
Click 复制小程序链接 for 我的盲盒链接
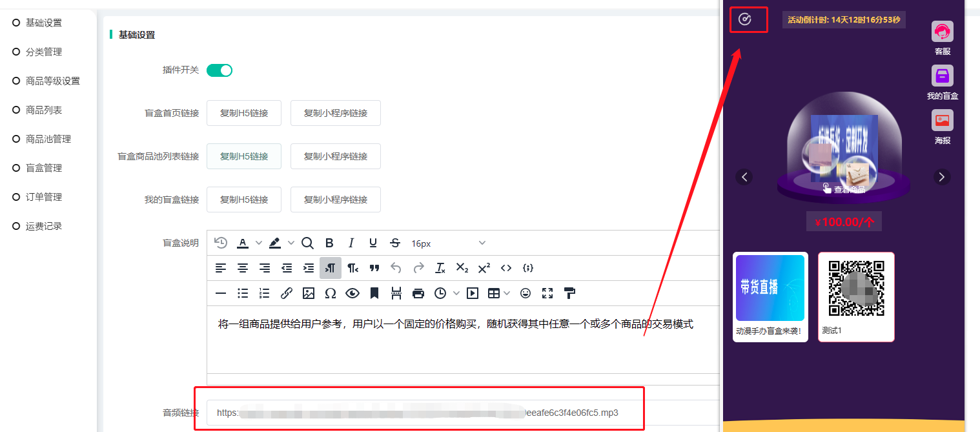click(336, 200)
